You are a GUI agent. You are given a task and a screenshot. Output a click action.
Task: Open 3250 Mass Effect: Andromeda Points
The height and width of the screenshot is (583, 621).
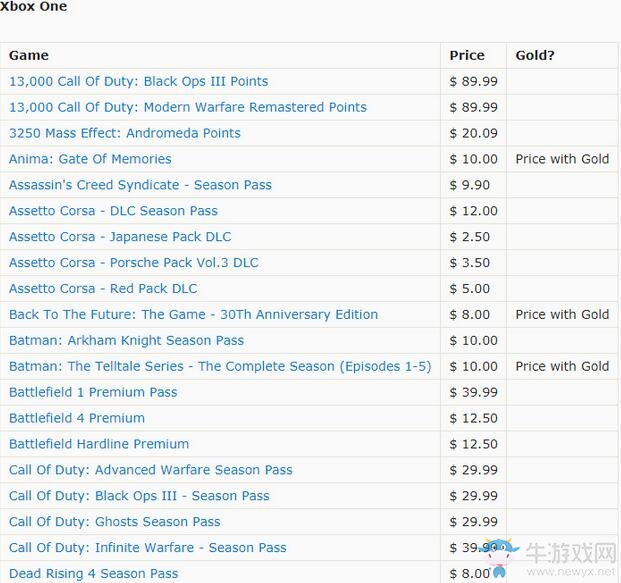coord(125,133)
